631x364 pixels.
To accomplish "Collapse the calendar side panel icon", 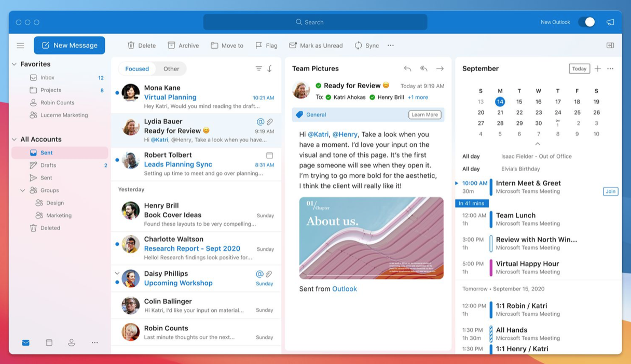I will pyautogui.click(x=610, y=46).
